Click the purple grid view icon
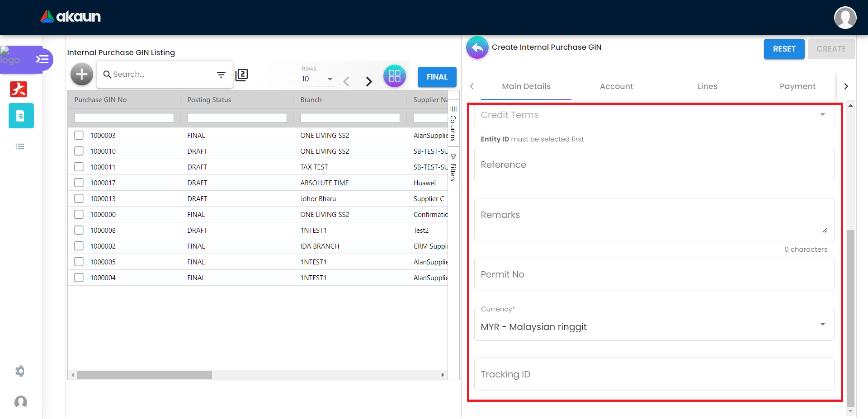 point(394,76)
